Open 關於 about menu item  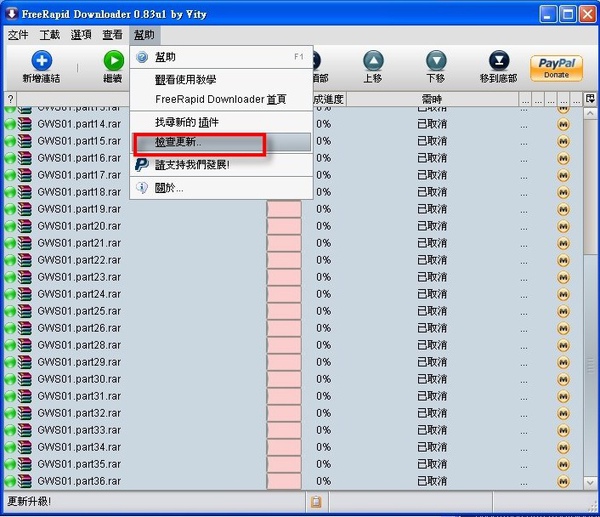tap(169, 187)
